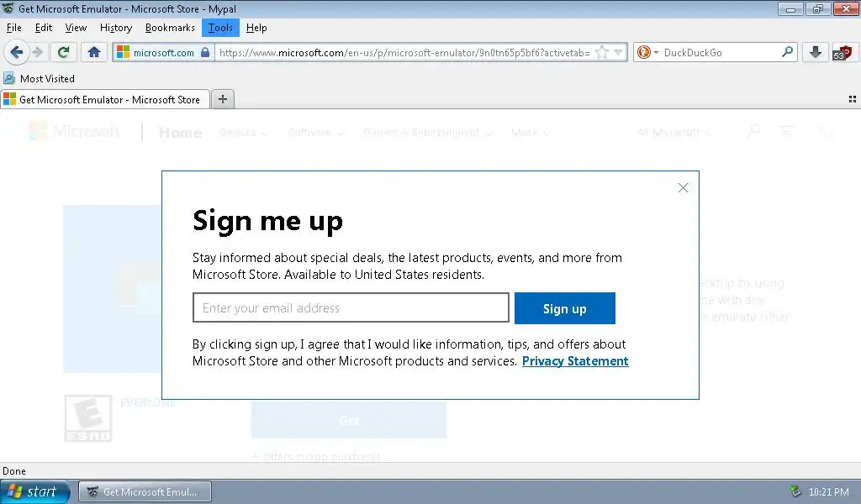
Task: Click the Sign me up heading
Action: point(267,222)
